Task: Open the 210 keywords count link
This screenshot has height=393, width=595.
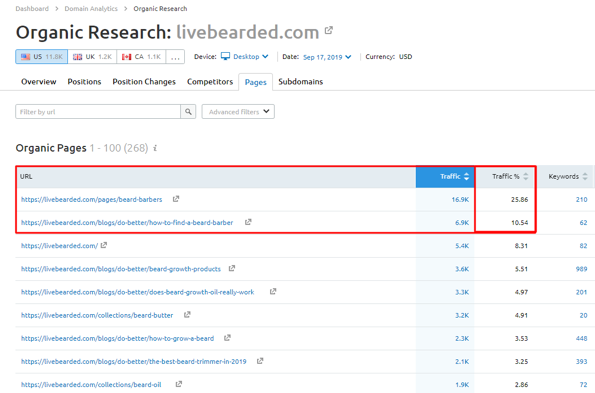Action: (x=581, y=199)
